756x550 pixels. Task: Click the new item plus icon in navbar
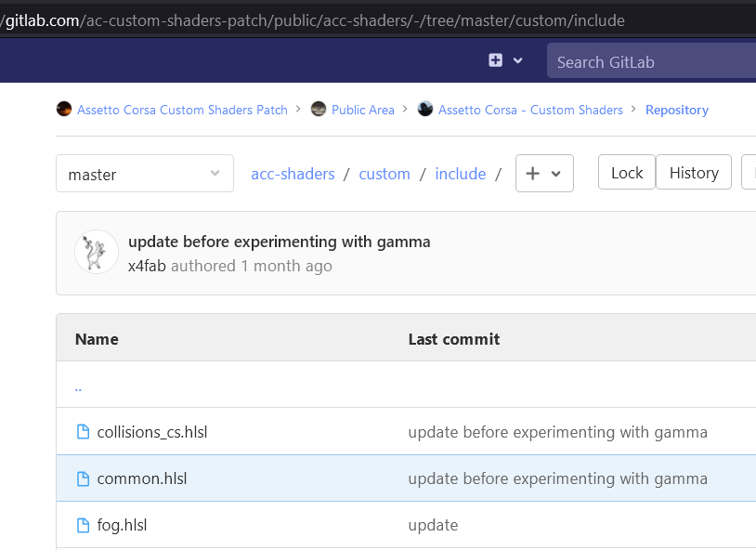click(495, 60)
